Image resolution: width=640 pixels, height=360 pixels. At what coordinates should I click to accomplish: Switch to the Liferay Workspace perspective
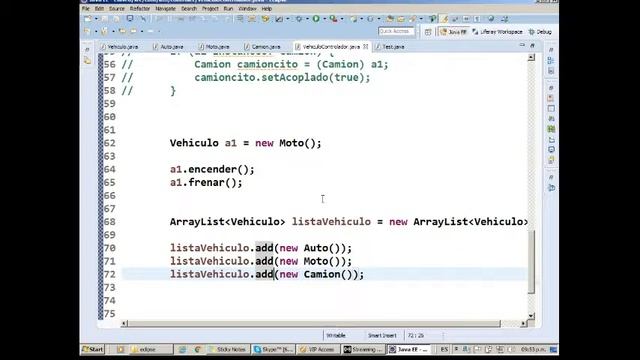(x=498, y=31)
